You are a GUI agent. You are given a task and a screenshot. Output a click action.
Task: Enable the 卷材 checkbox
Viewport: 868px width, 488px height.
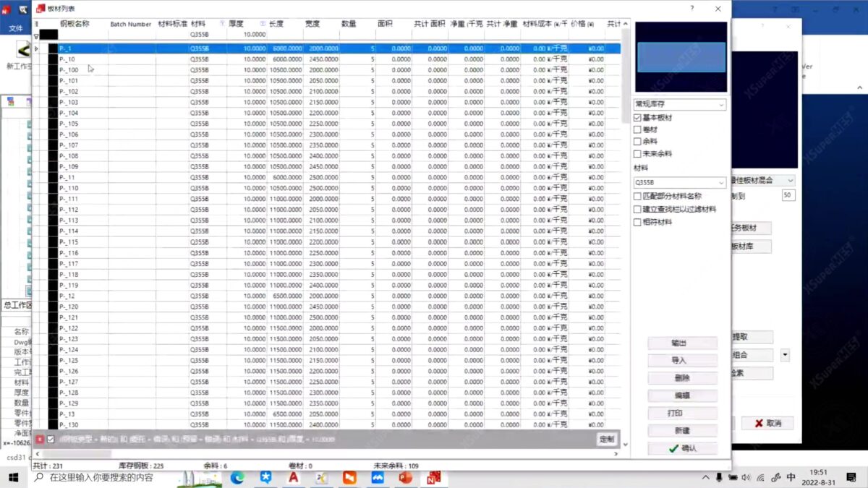637,129
